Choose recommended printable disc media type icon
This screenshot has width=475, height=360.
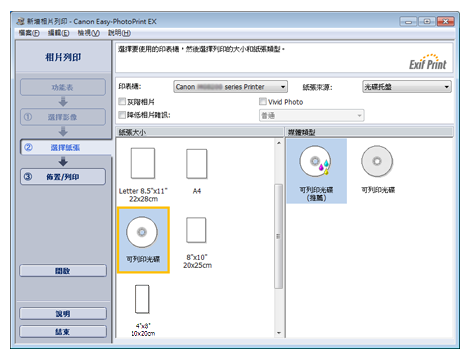click(316, 161)
